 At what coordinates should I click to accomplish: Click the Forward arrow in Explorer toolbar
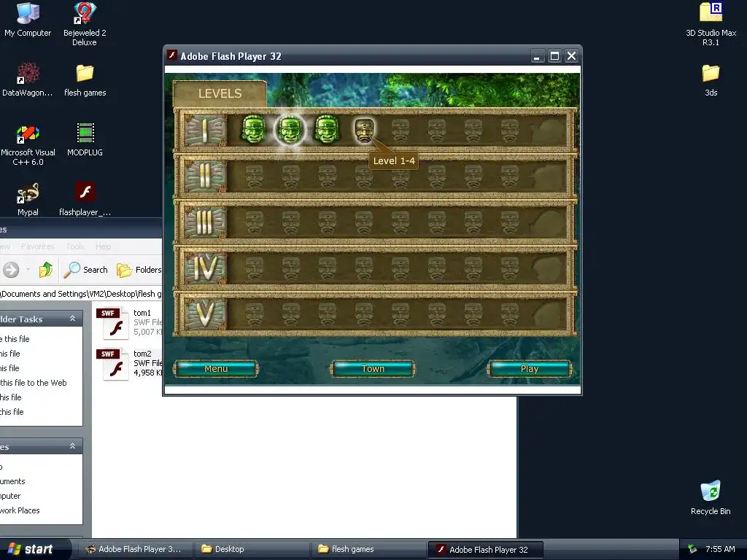coord(11,270)
